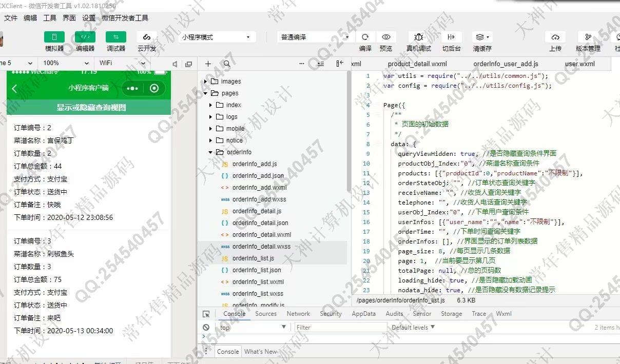
Task: Toggle the 调试器 debugger panel
Action: pyautogui.click(x=116, y=37)
